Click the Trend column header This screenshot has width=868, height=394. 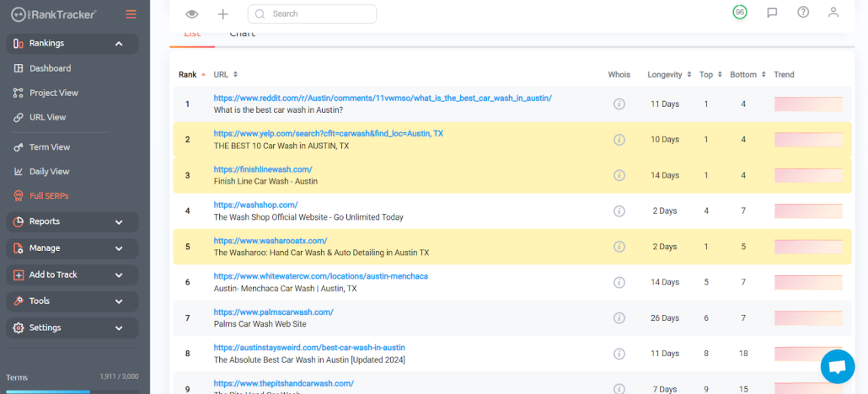tap(784, 75)
